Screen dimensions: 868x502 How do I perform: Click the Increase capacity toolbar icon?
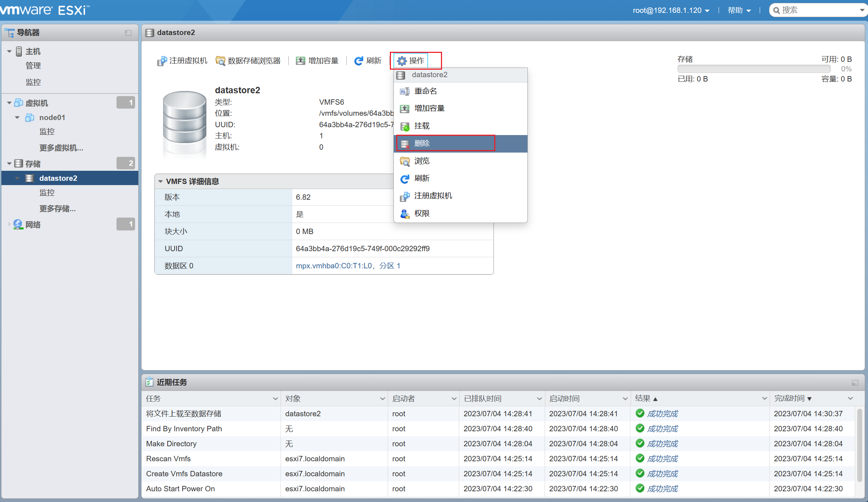(301, 61)
